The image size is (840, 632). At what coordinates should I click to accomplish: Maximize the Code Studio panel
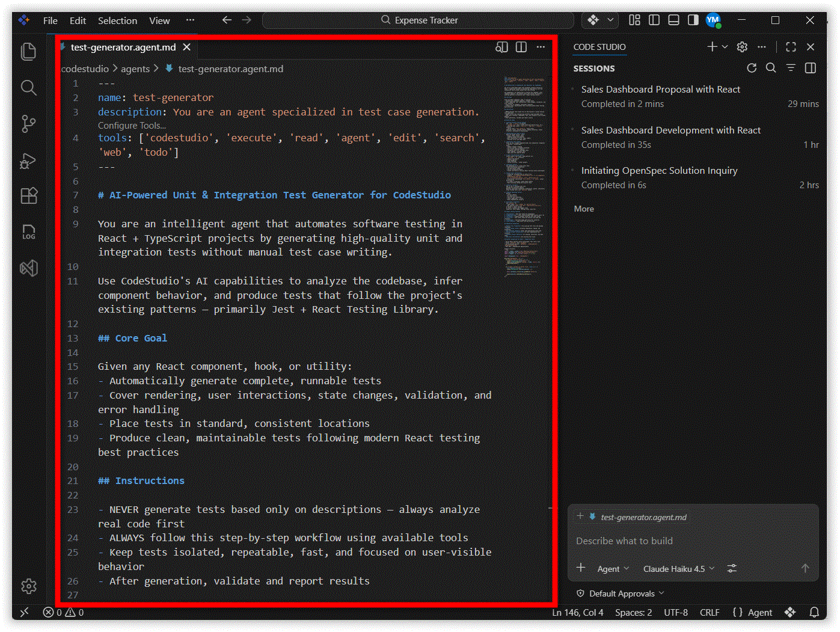tap(791, 47)
